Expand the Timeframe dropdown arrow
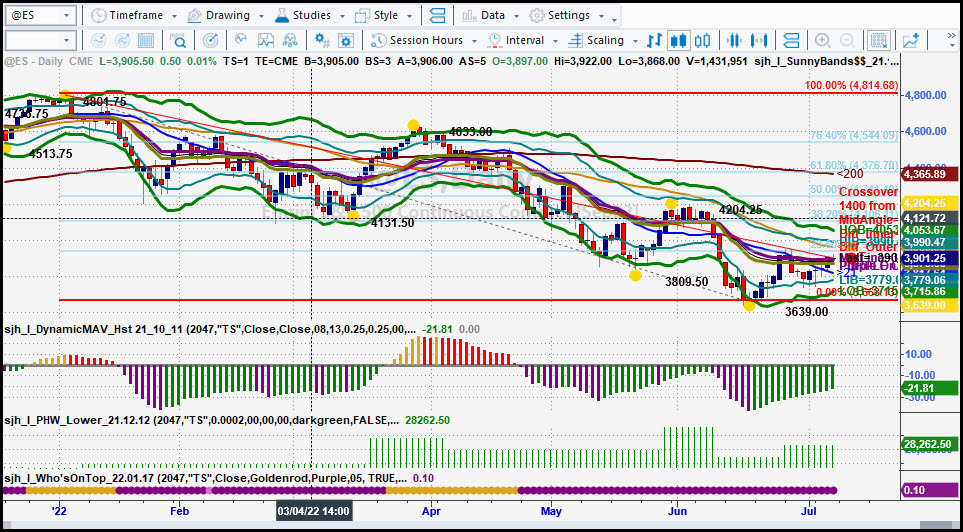This screenshot has height=532, width=963. (175, 16)
